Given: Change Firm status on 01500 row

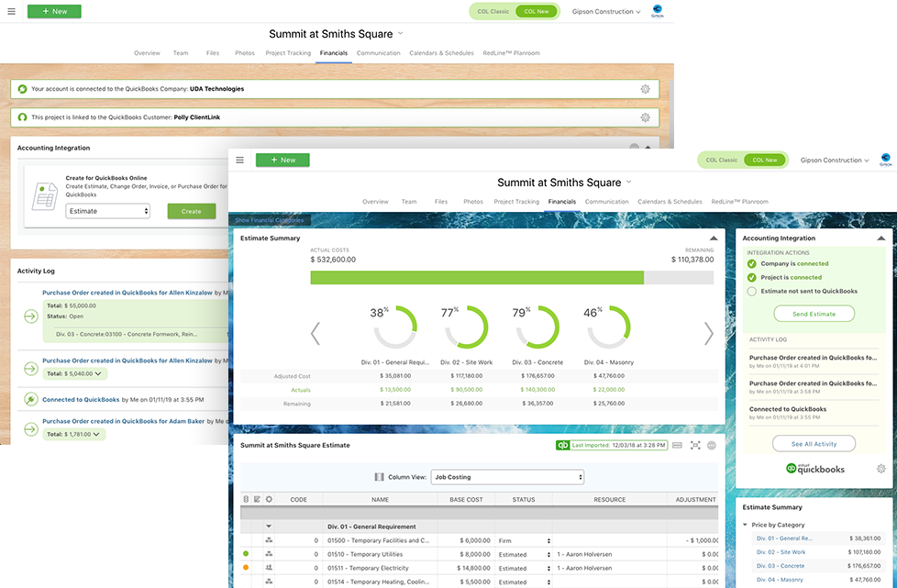Looking at the screenshot, I should (524, 540).
